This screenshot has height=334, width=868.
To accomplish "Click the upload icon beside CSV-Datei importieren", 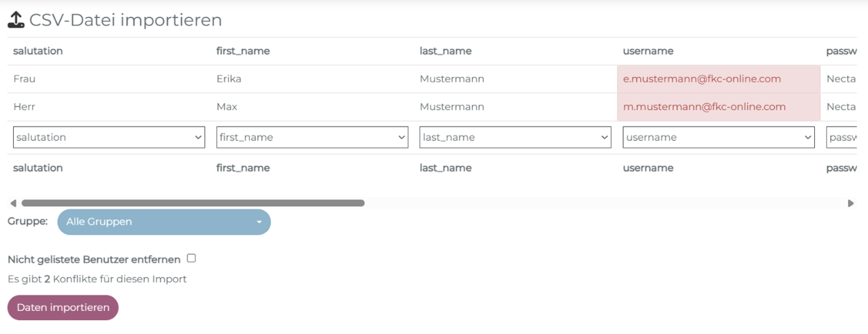I will click(16, 20).
